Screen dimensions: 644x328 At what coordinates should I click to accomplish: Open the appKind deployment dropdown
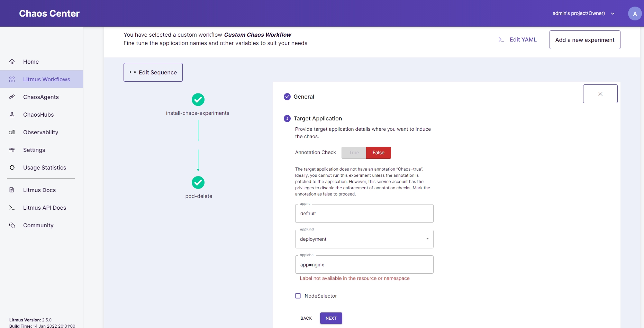pyautogui.click(x=364, y=239)
